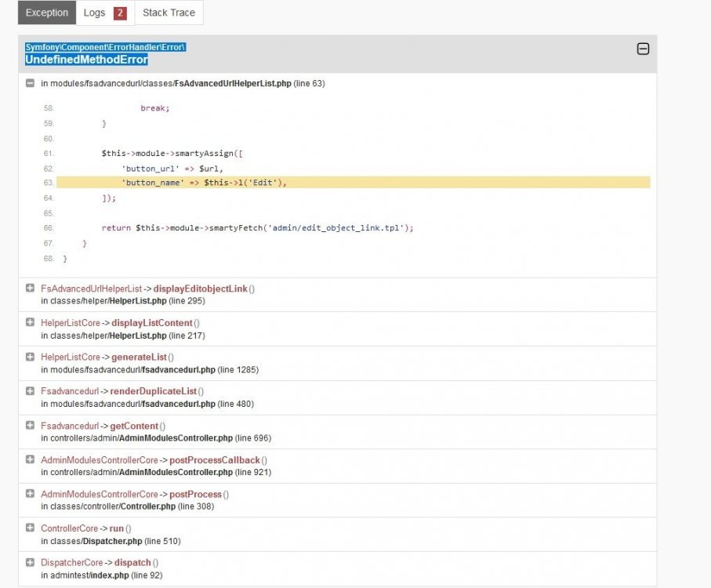Click the UndefinedMethodError heading

pos(86,60)
